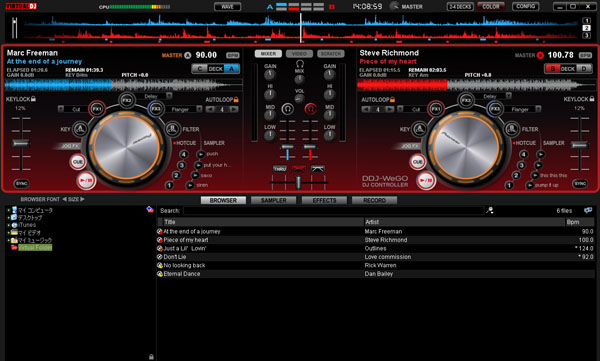
Task: Toggle KEYLOCK lock on the left deck
Action: [33, 99]
